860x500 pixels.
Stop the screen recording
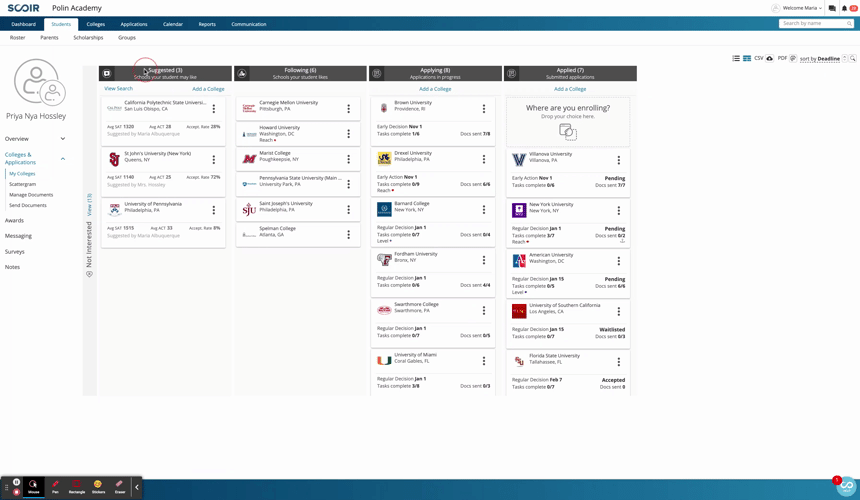(x=16, y=492)
